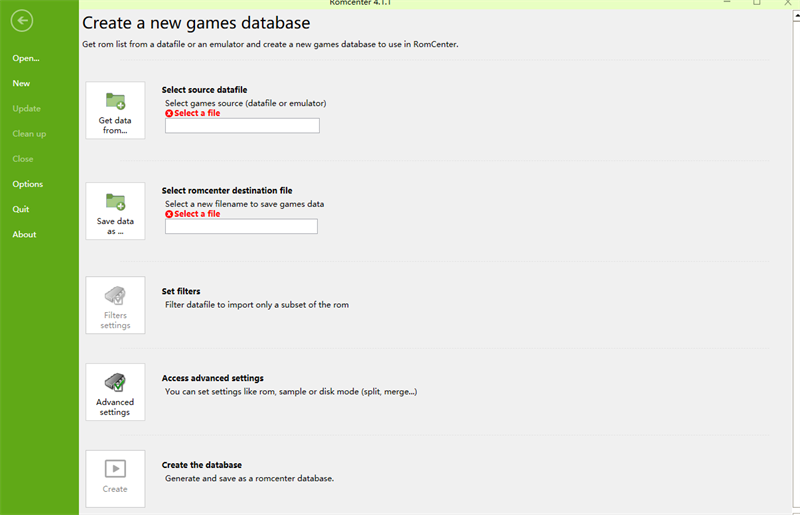Focus the destination file path field
Screen dimensions: 800x515
tap(241, 226)
